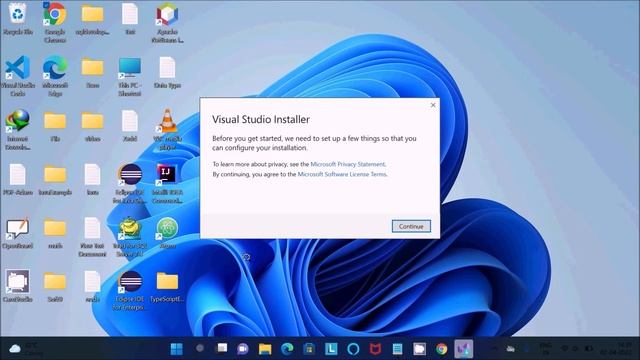Select the Data Type text file icon
The width and height of the screenshot is (640, 360).
point(167,72)
